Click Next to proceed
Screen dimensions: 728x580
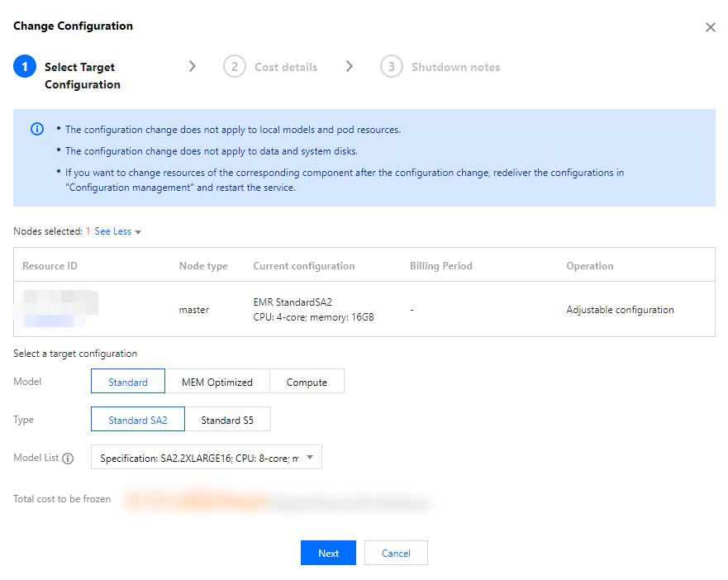328,553
